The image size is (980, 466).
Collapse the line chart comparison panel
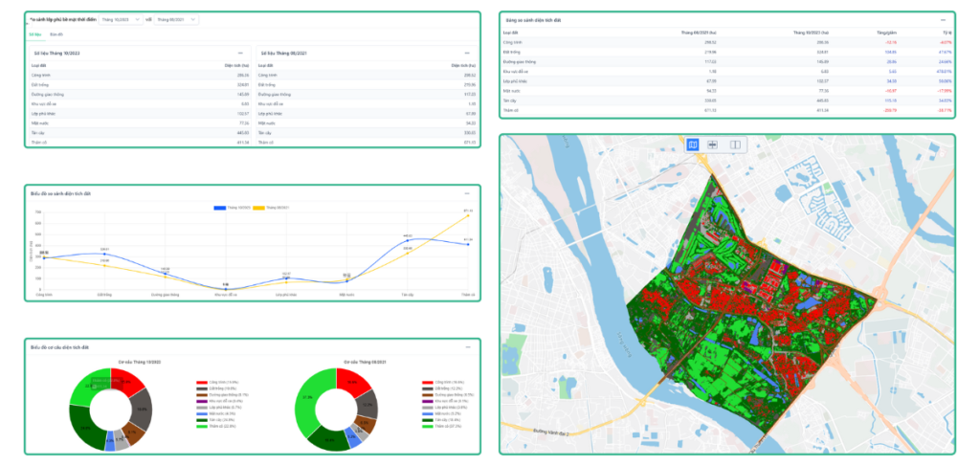tap(466, 194)
